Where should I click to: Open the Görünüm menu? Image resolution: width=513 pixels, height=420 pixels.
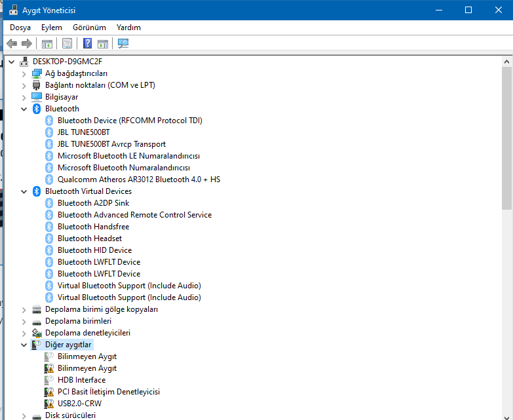pyautogui.click(x=89, y=28)
